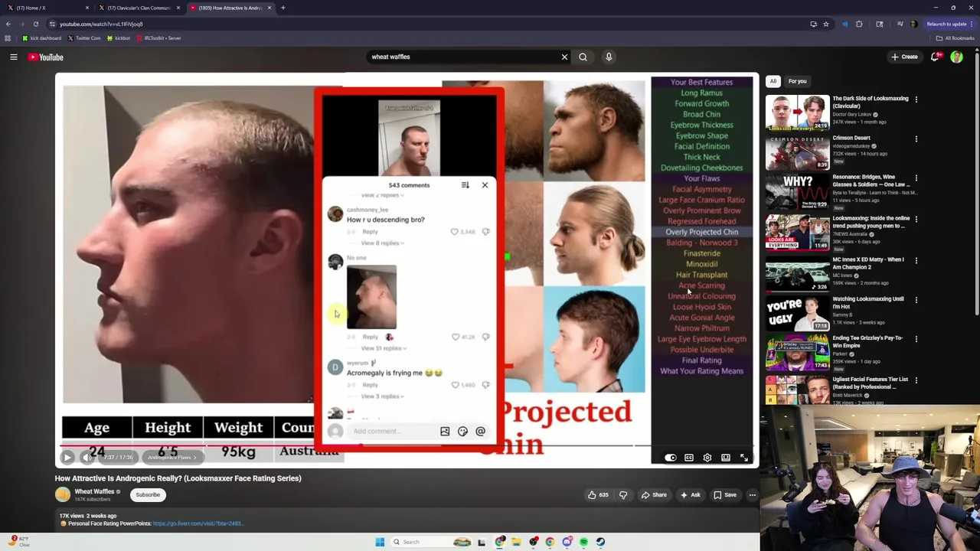Open a new browser tab
This screenshot has width=980, height=551.
[283, 8]
